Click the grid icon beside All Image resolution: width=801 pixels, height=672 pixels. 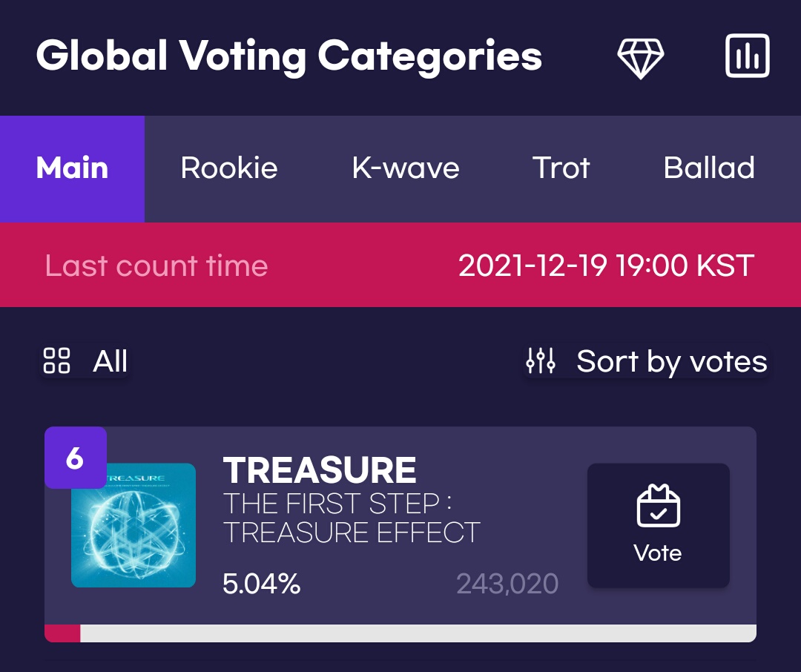click(x=56, y=360)
